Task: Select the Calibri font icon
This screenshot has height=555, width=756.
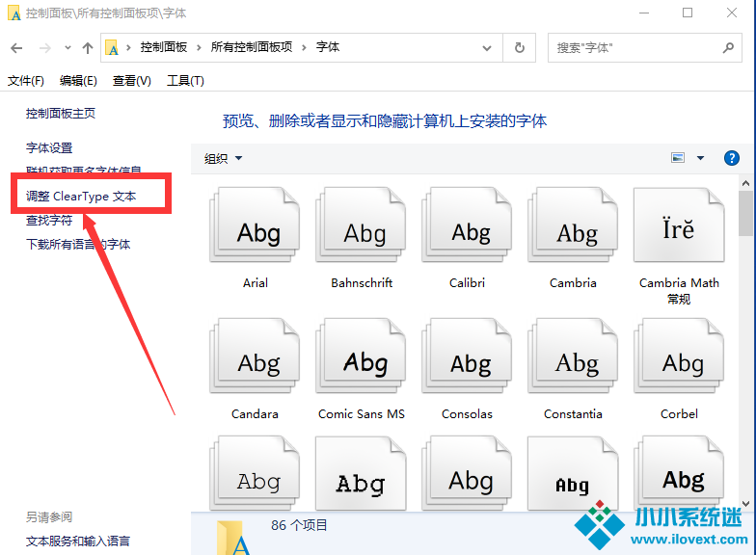Action: point(467,225)
